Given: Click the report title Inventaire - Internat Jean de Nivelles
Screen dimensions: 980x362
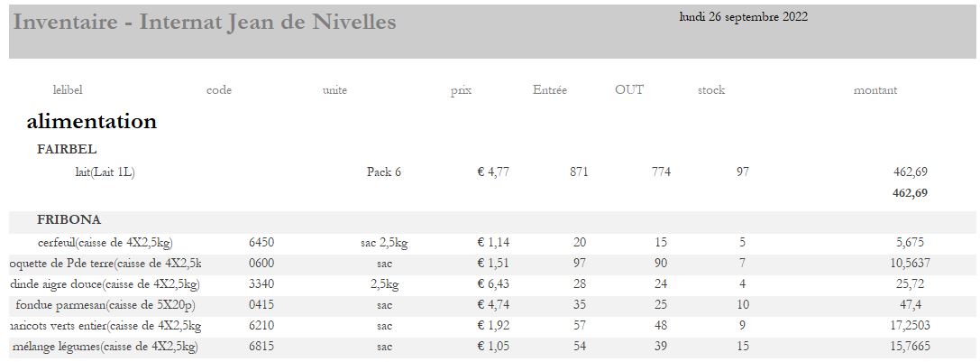Looking at the screenshot, I should tap(205, 22).
